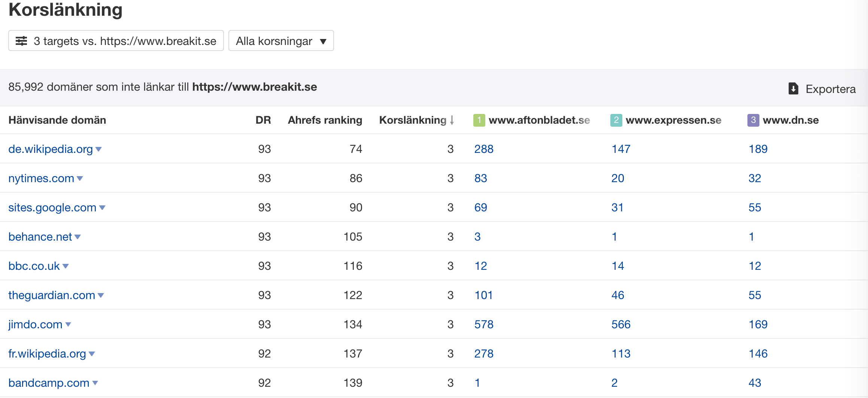Sort by the Ahrefs ranking column header
The width and height of the screenshot is (868, 398).
pos(325,120)
